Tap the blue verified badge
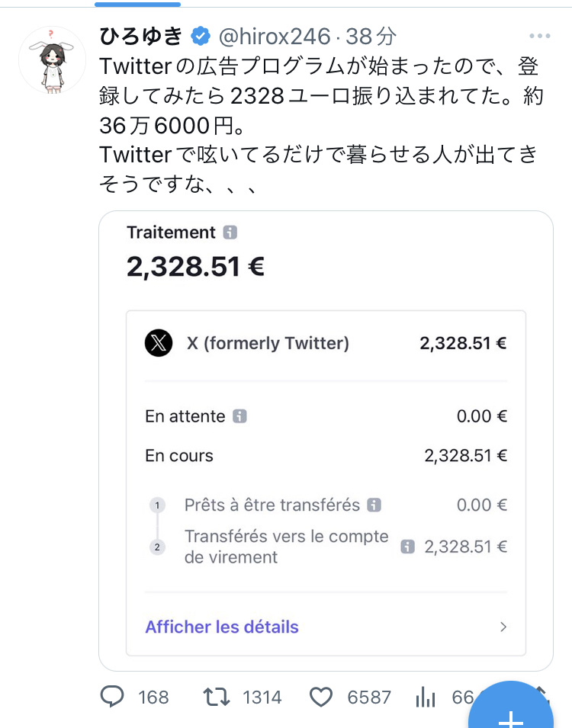This screenshot has width=572, height=728. [x=201, y=36]
